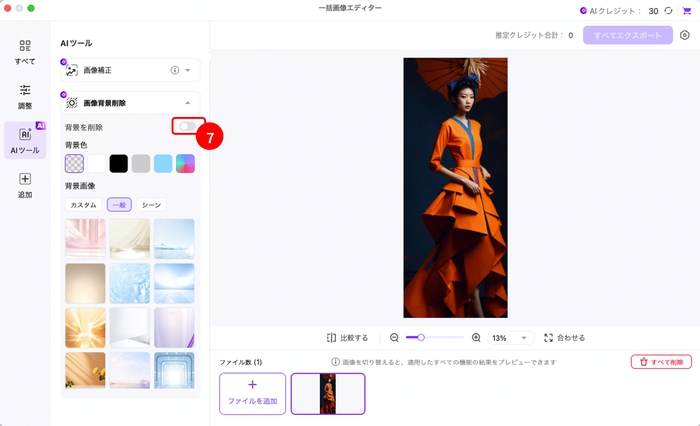This screenshot has width=700, height=426.
Task: Open the すべて section in sidebar
Action: coord(25,52)
